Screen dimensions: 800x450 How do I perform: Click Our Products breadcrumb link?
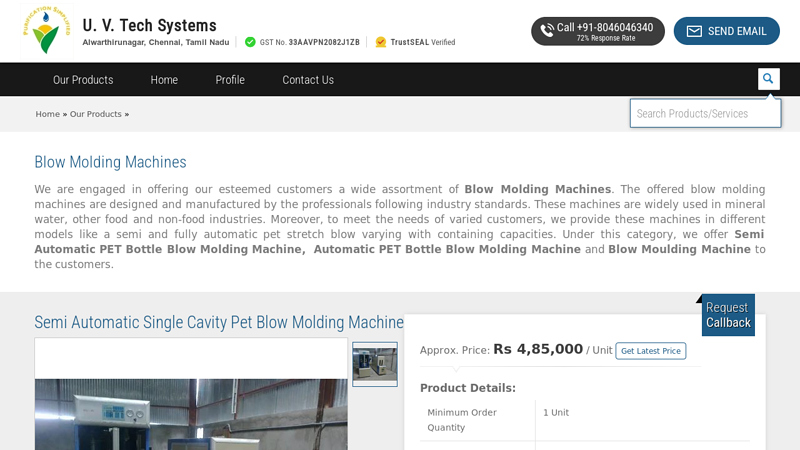[95, 114]
